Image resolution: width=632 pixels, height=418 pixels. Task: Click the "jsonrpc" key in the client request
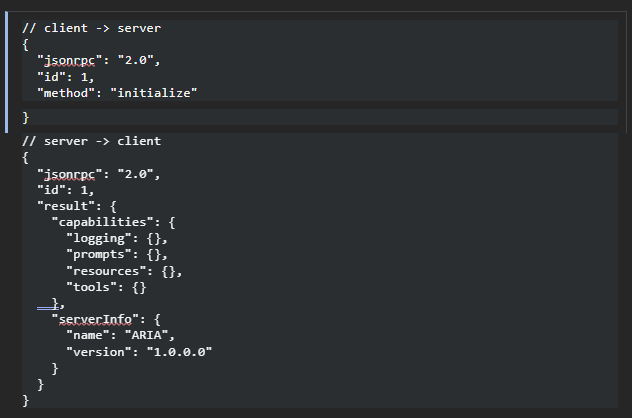(69, 61)
